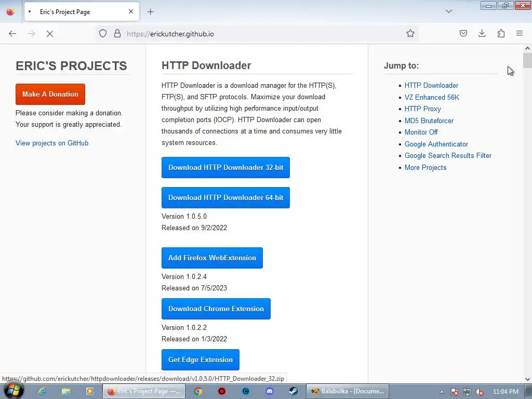Jump to More Projects link
The height and width of the screenshot is (399, 532).
coord(425,168)
